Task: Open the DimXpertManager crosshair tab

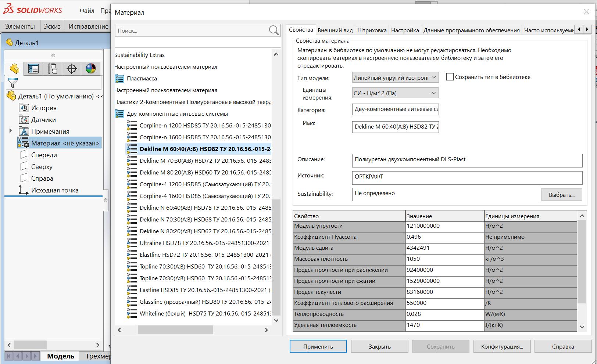Action: pos(72,69)
